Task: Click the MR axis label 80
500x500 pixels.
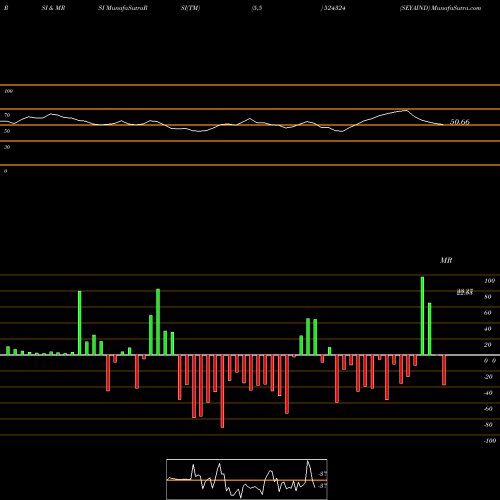Action: tap(488, 297)
